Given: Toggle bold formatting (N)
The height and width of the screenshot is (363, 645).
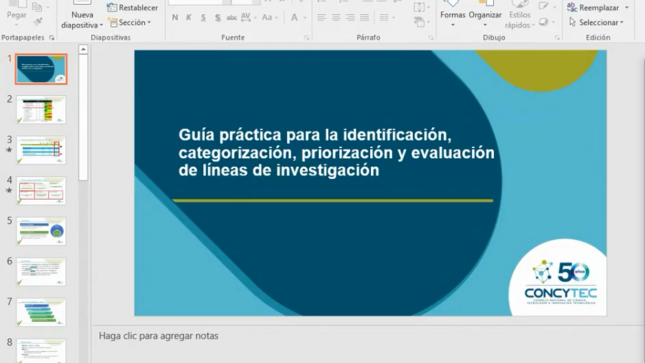Looking at the screenshot, I should [175, 17].
